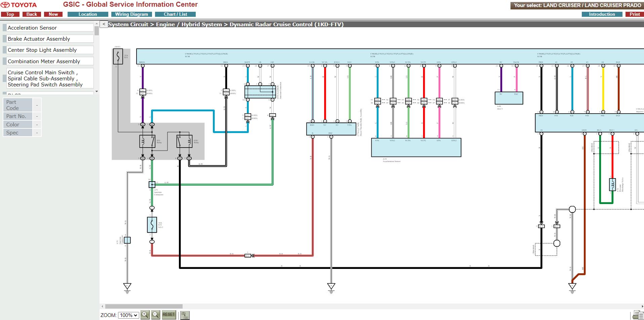Click the Pressure Discharge Valve symbol
The image size is (644, 320).
612,185
